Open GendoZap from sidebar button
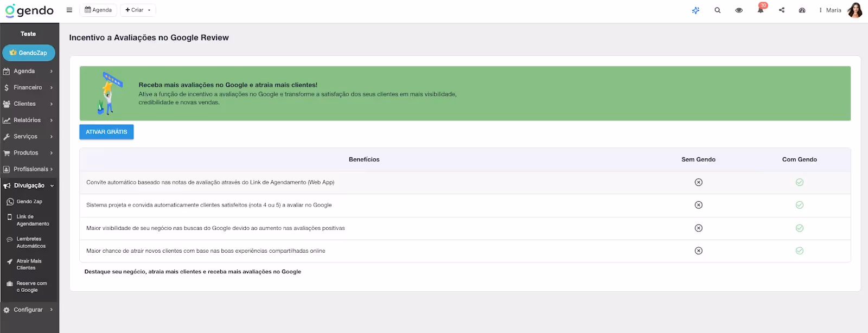The height and width of the screenshot is (333, 868). (x=29, y=53)
